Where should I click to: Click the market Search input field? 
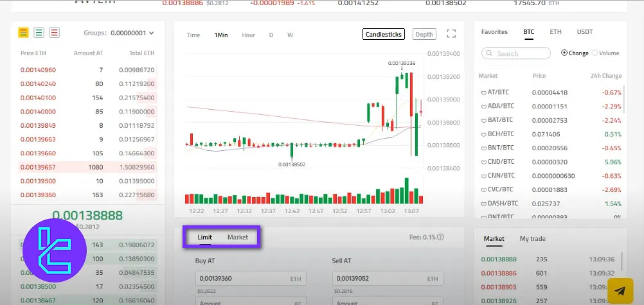(516, 53)
